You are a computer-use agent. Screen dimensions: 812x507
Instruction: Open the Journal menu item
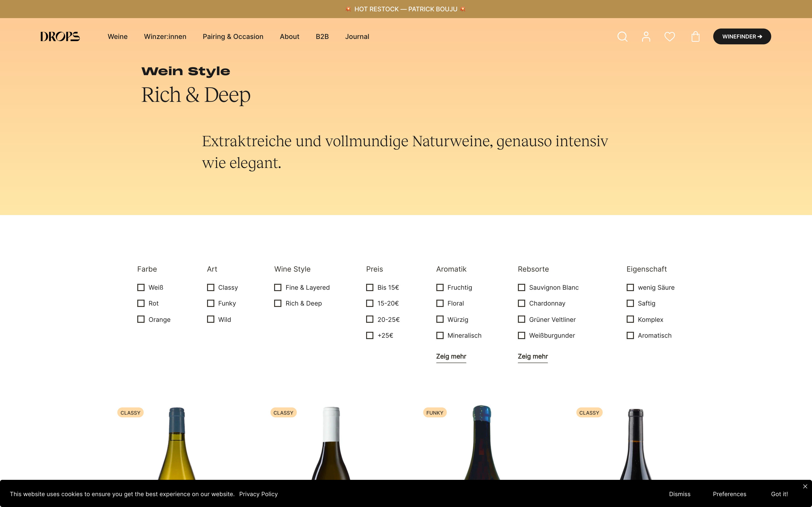(x=357, y=36)
